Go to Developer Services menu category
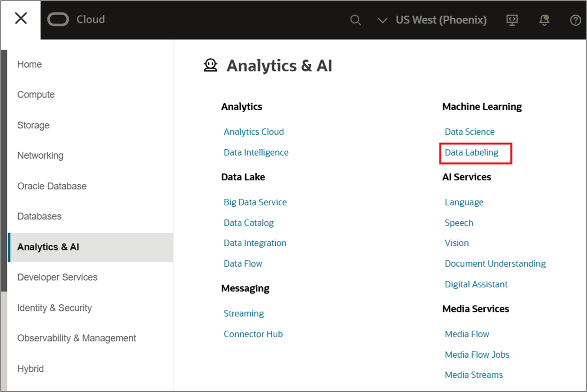This screenshot has width=587, height=392. pos(57,277)
